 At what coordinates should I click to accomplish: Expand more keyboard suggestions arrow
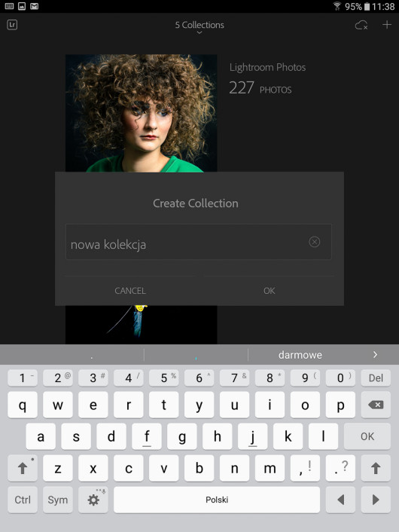coord(375,355)
